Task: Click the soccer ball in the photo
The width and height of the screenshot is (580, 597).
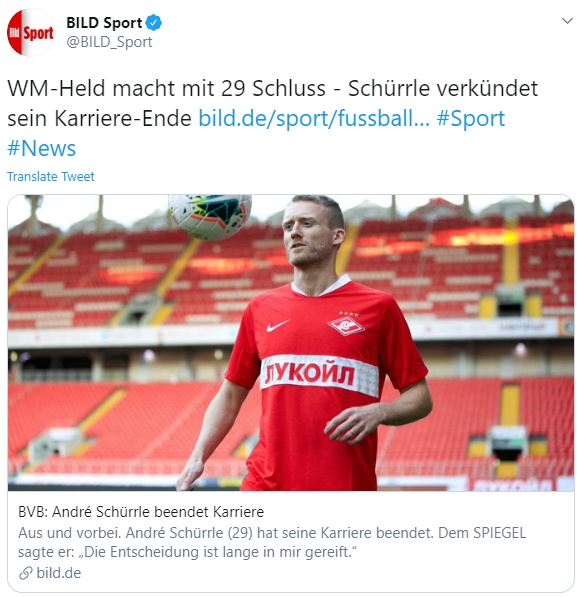Action: (x=210, y=216)
